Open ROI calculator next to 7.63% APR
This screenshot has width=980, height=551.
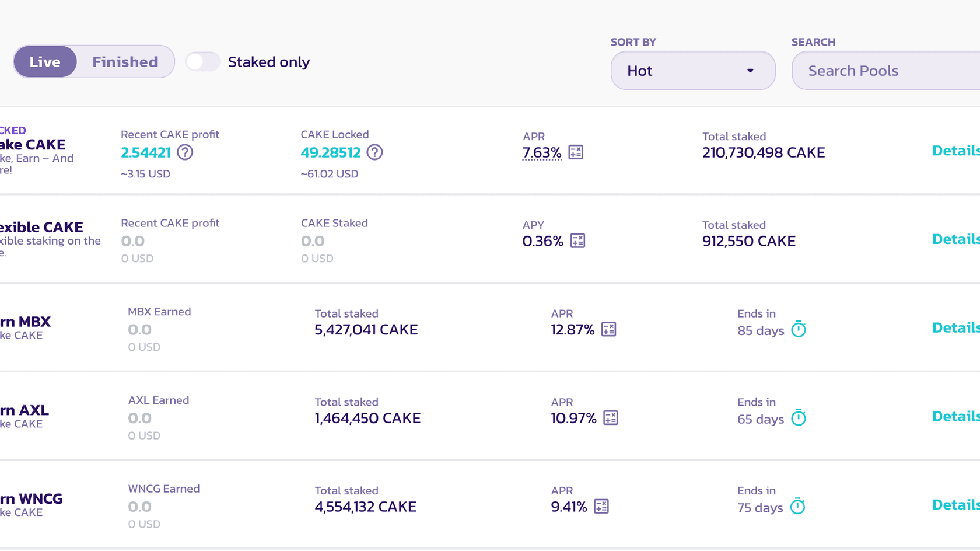pos(576,152)
